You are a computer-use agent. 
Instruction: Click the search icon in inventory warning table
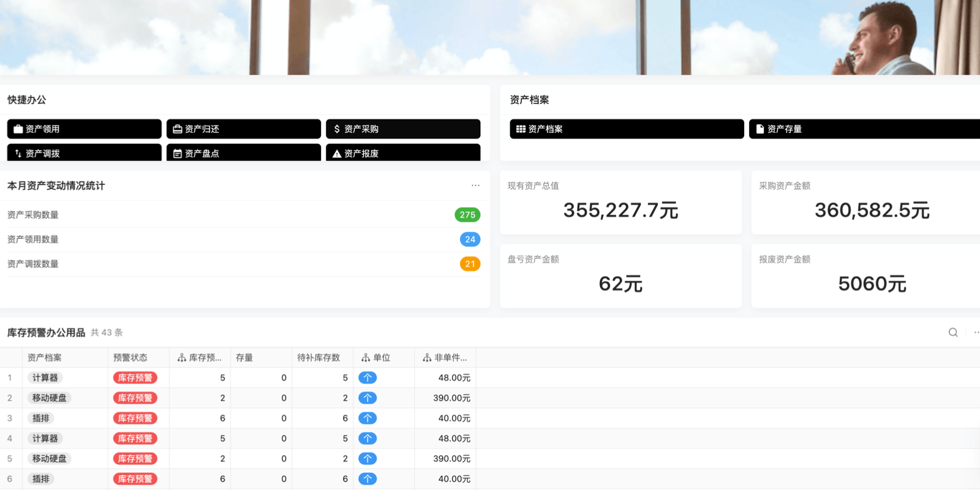tap(953, 333)
